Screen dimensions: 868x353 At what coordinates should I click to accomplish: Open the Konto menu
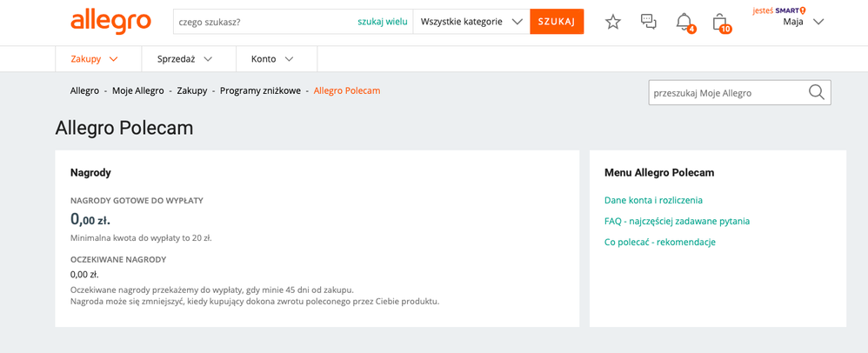click(271, 59)
